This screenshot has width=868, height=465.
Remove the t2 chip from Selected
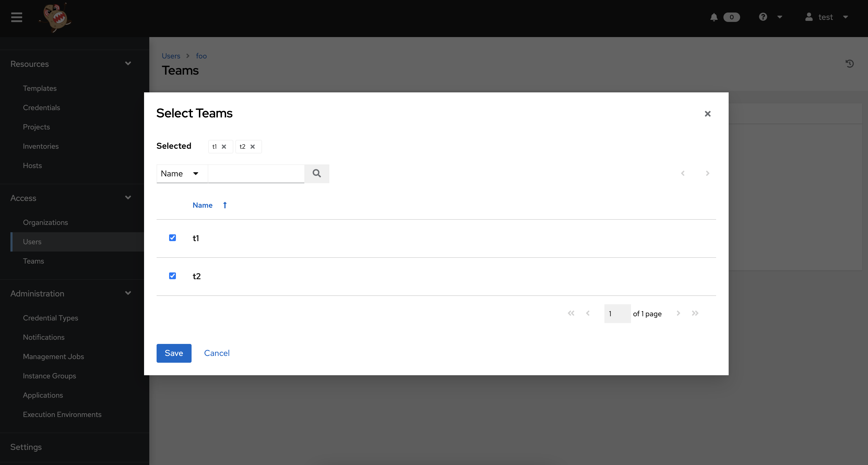[x=252, y=147]
